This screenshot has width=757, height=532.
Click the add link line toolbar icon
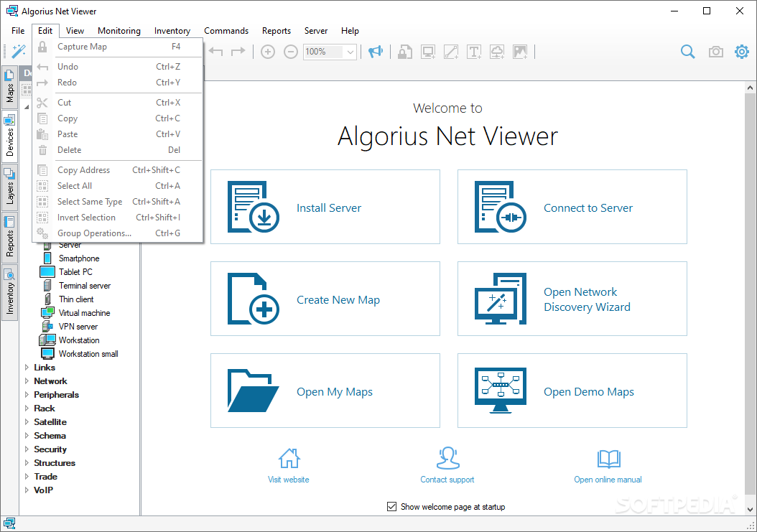click(451, 52)
